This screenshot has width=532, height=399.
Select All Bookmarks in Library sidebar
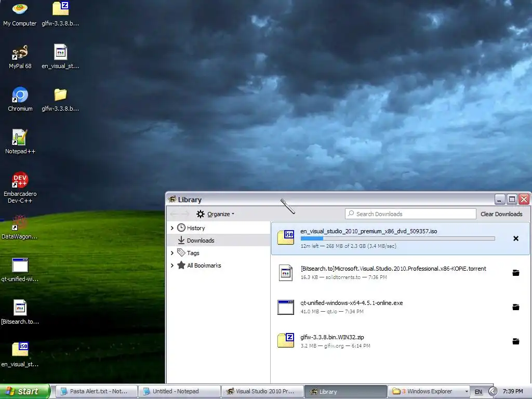coord(204,265)
